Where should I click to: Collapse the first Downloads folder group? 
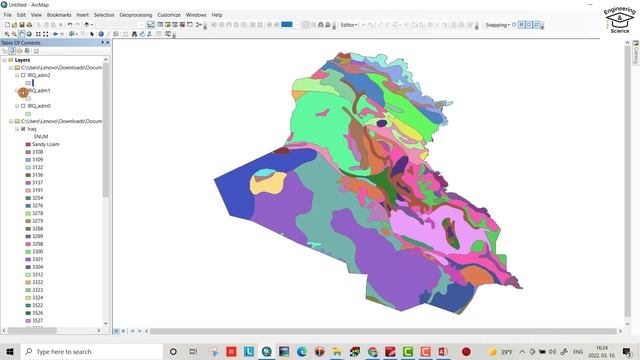coord(11,67)
